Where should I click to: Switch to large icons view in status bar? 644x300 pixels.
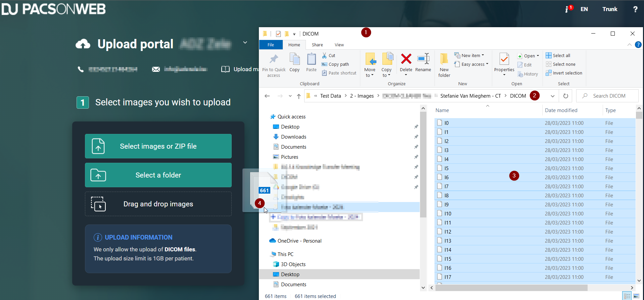(636, 296)
